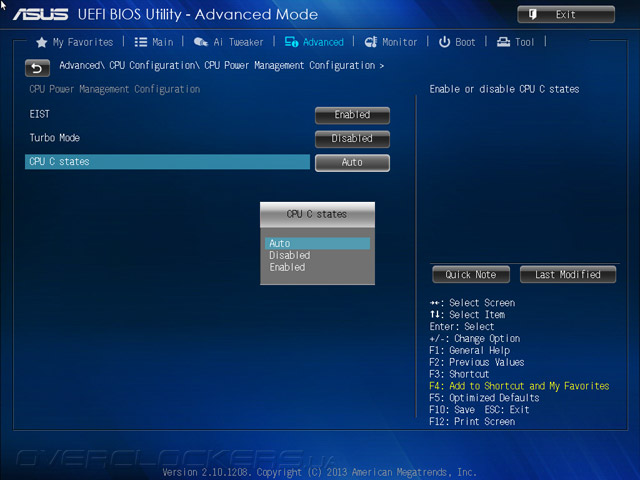The height and width of the screenshot is (480, 640).
Task: Open the EIST Enabled dropdown
Action: [x=352, y=115]
